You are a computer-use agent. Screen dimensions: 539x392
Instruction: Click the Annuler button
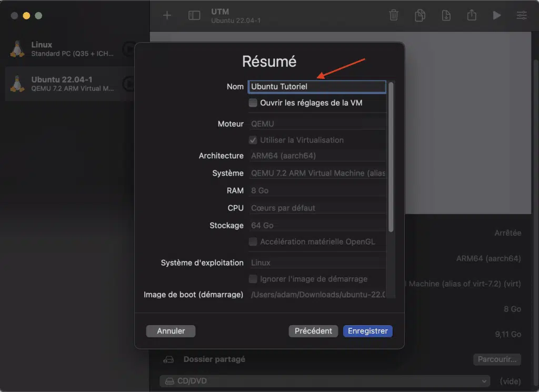(x=171, y=331)
